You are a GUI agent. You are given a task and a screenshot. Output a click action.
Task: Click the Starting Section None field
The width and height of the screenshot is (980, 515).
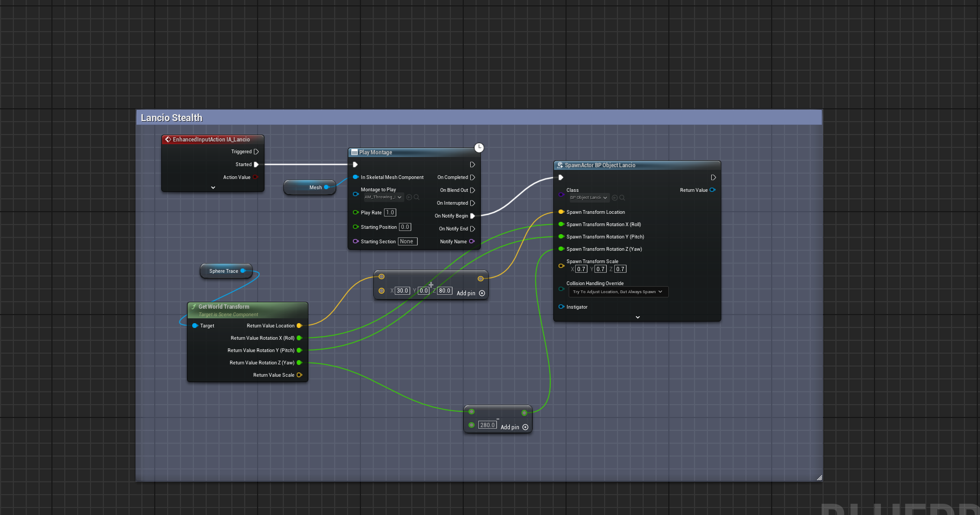click(x=407, y=242)
